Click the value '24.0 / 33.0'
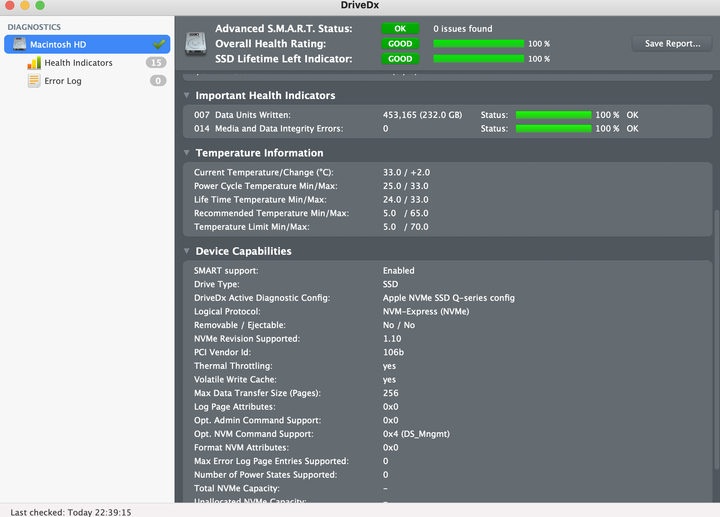720x517 pixels. click(x=405, y=200)
